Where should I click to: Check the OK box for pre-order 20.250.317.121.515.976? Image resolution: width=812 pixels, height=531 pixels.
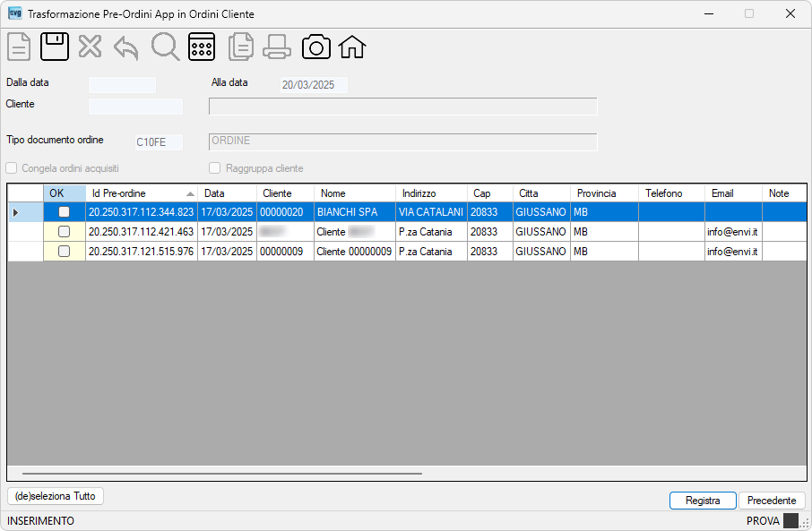[x=65, y=252]
